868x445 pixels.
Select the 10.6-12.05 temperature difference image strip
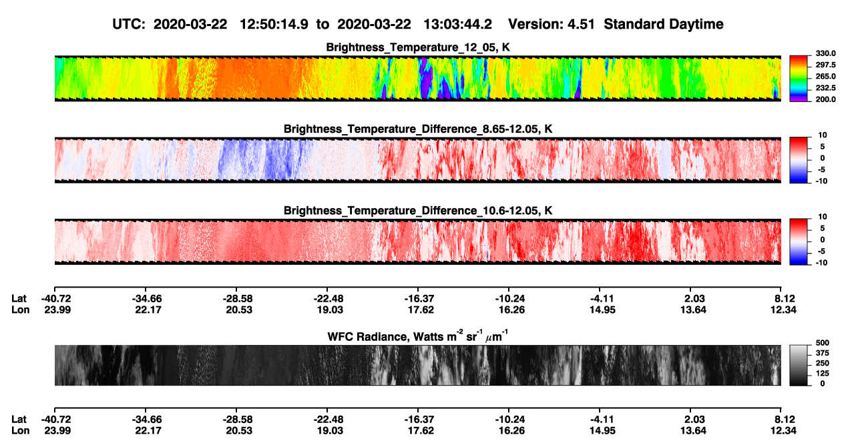[417, 242]
